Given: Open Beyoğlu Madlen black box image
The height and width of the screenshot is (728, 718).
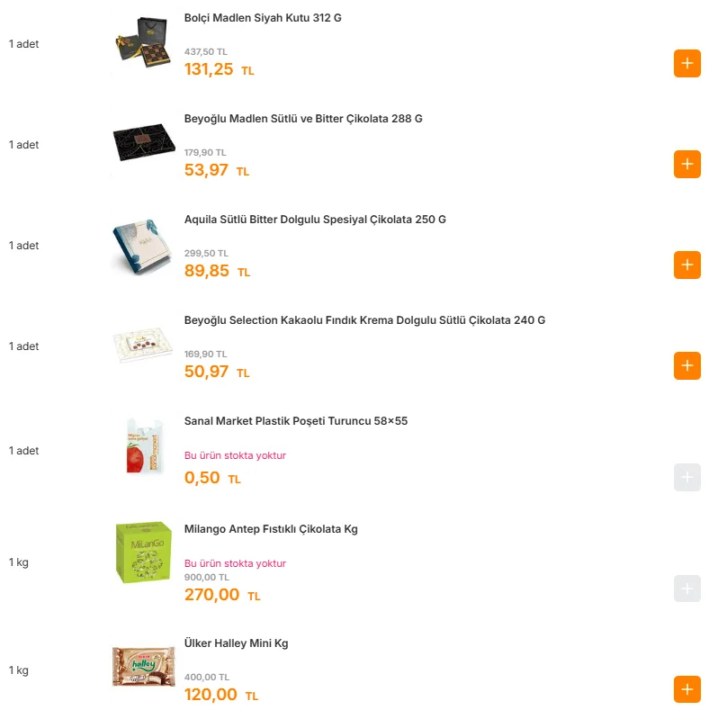Looking at the screenshot, I should [x=144, y=143].
